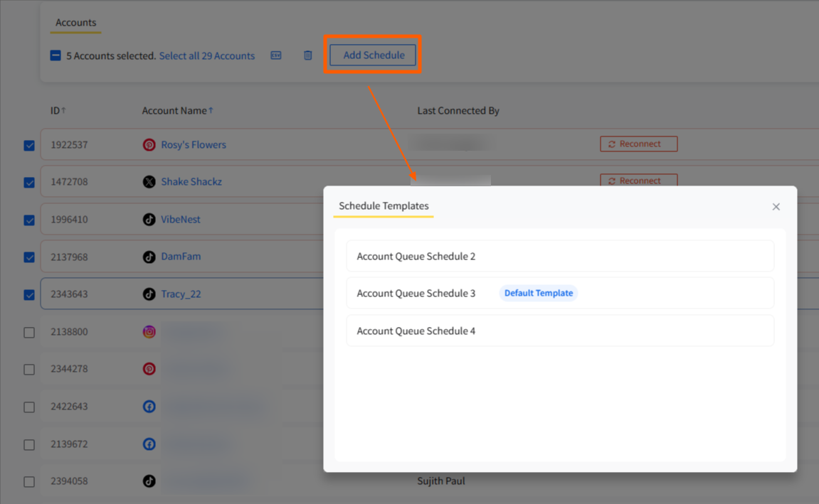The image size is (819, 504).
Task: Click TikTok icon beside DamFam
Action: pos(149,257)
